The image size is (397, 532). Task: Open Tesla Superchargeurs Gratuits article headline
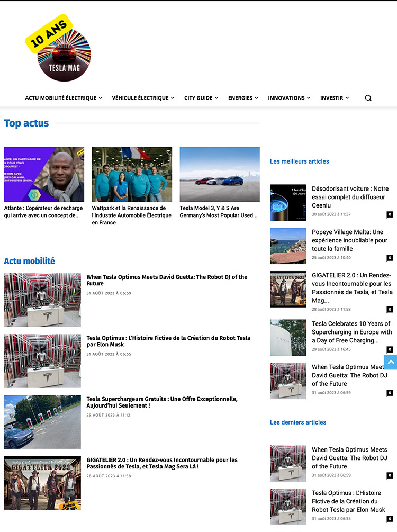click(162, 402)
